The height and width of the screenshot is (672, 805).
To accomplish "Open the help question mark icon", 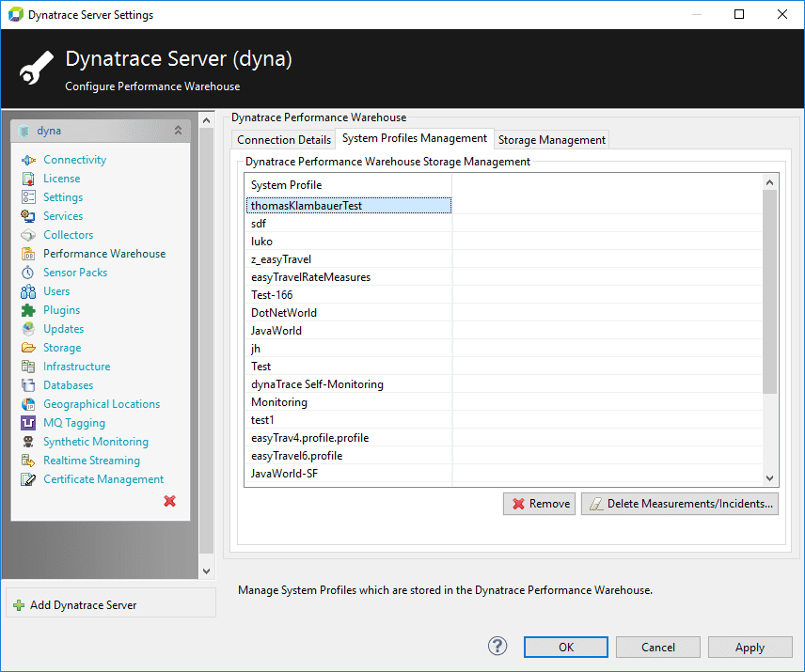I will tap(497, 647).
